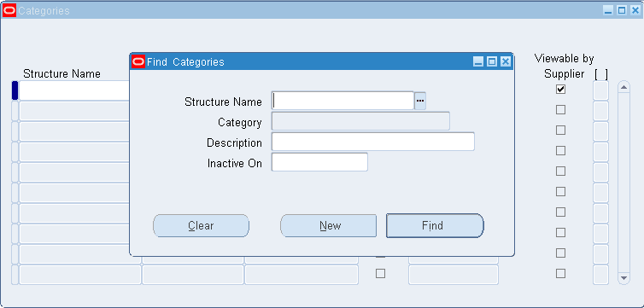Focus the Description input field
Viewport: 644px width, 308px height.
pos(373,142)
